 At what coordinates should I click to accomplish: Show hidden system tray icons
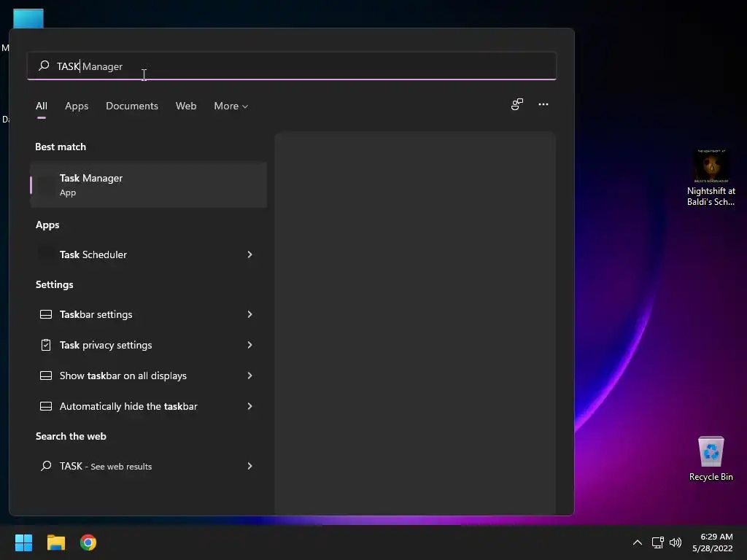[637, 542]
